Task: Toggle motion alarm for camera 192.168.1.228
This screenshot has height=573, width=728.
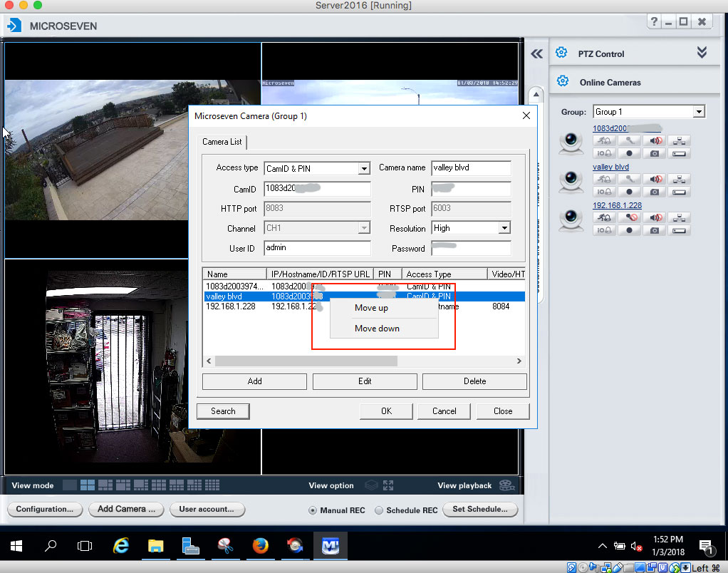Action: (x=604, y=217)
